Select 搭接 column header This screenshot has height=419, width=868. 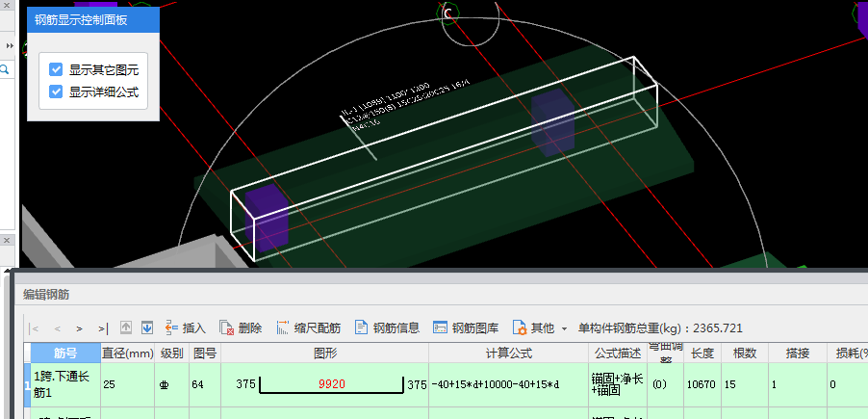click(x=797, y=354)
